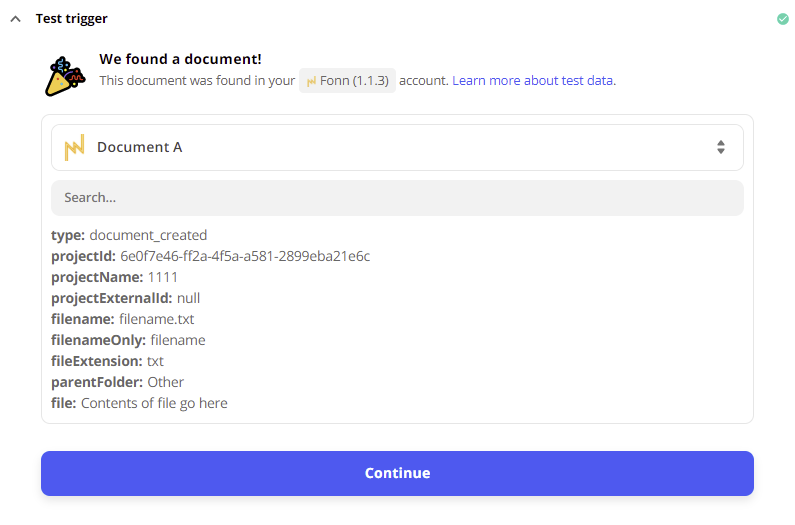This screenshot has height=525, width=795.
Task: Open the Document A dropdown selector
Action: pos(397,148)
